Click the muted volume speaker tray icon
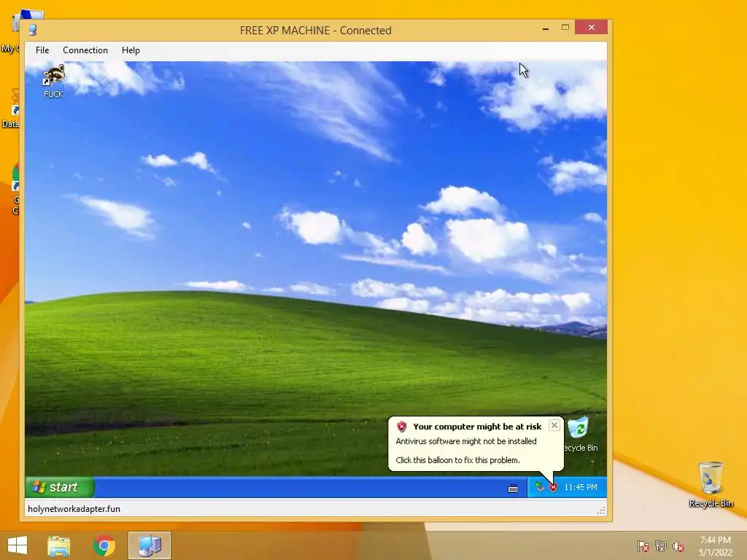This screenshot has width=747, height=560. (x=678, y=546)
